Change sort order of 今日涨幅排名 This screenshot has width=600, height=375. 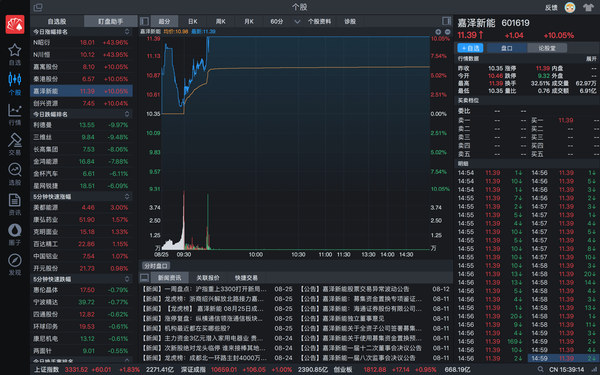coord(127,31)
